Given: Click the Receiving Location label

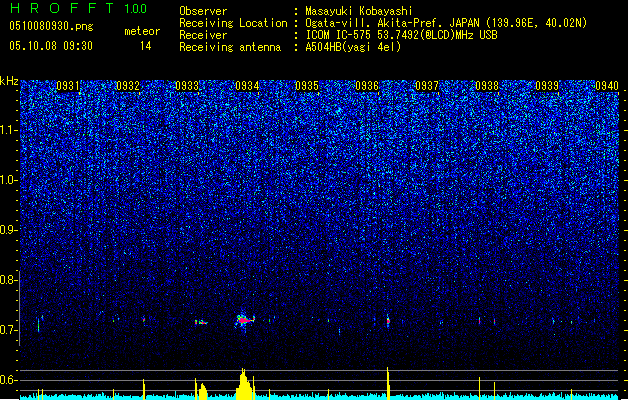Looking at the screenshot, I should [233, 23].
